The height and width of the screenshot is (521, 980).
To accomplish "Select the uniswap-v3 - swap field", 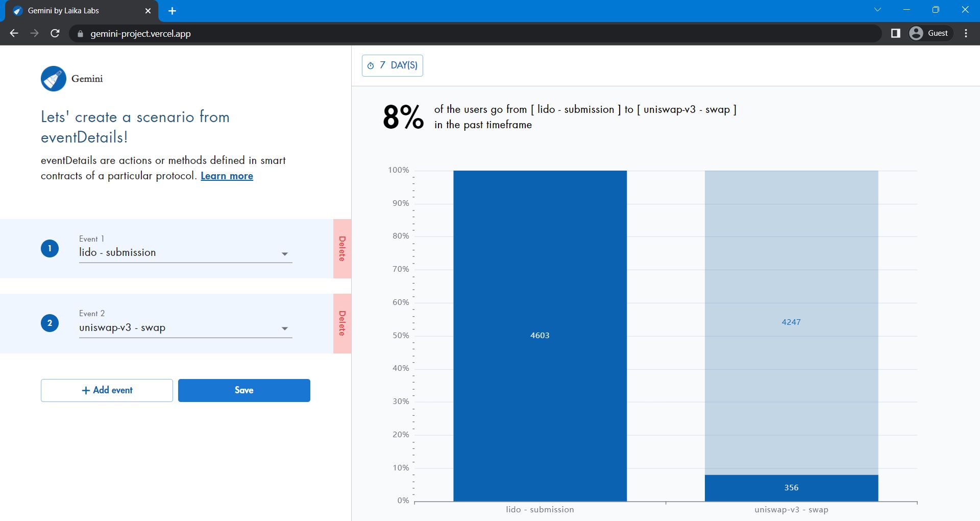I will [185, 328].
